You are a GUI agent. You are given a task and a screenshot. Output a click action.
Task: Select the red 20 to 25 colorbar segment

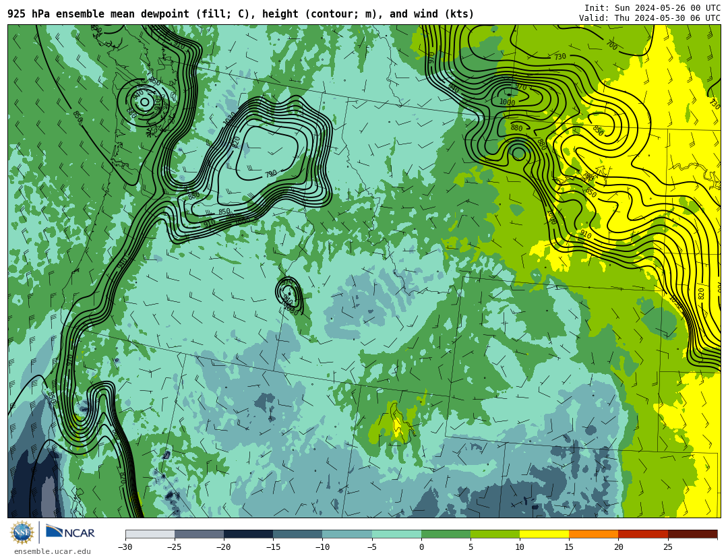(643, 534)
